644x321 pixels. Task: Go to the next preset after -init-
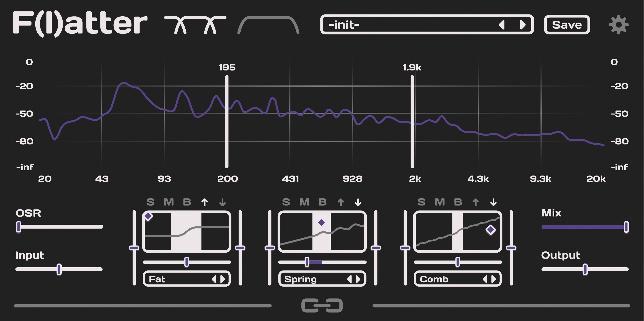pyautogui.click(x=523, y=25)
